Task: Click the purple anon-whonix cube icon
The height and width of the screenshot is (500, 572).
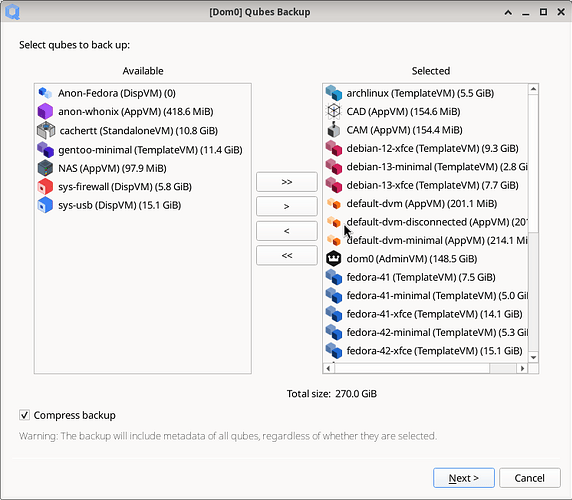Action: (45, 112)
